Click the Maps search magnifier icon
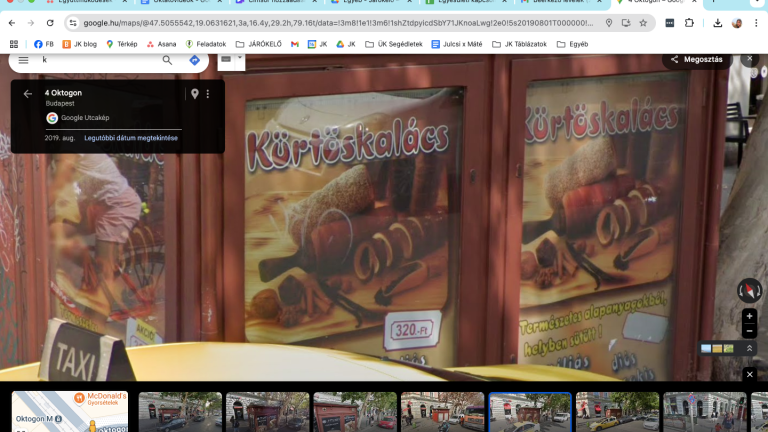 [x=167, y=60]
